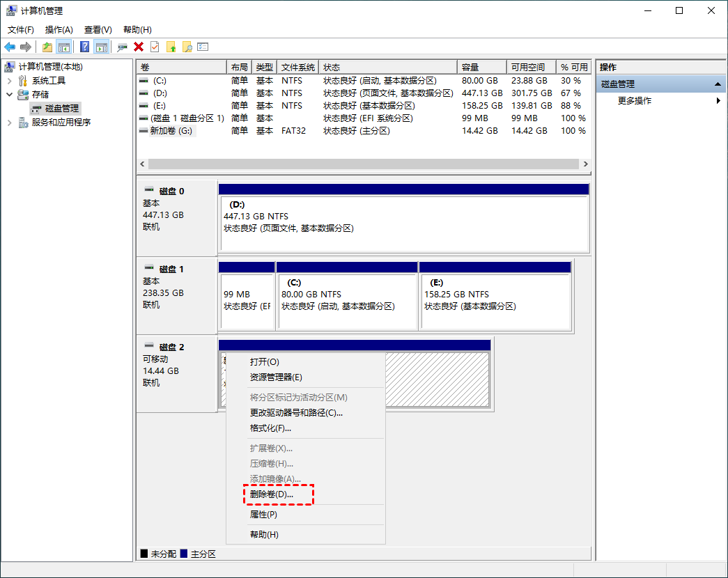Image resolution: width=728 pixels, height=578 pixels.
Task: Click the folder with magnifier icon
Action: pos(187,47)
